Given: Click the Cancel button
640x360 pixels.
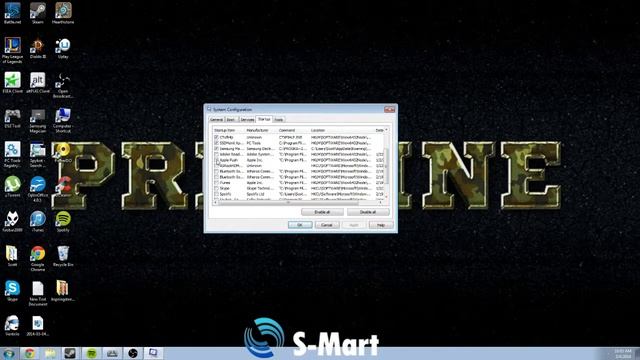Looking at the screenshot, I should pos(327,225).
